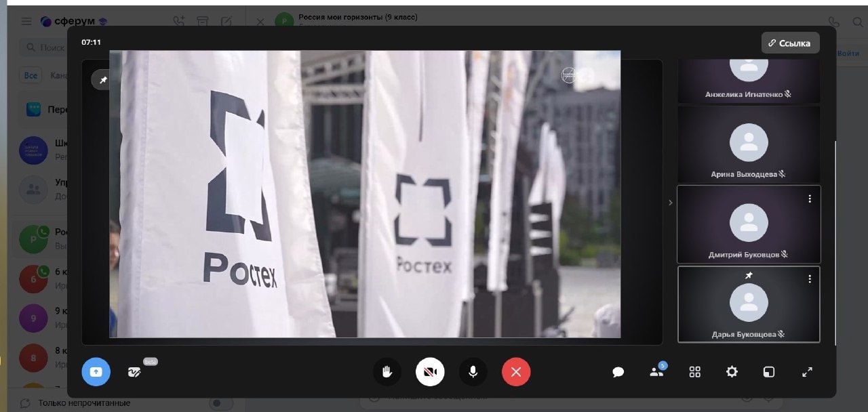This screenshot has width=868, height=412.
Task: Mute the microphone
Action: 473,372
